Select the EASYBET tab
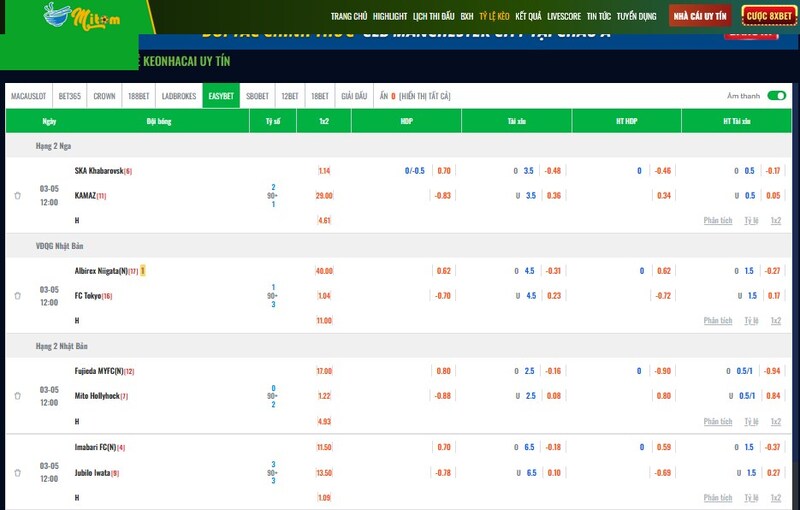This screenshot has height=510, width=800. [x=221, y=96]
